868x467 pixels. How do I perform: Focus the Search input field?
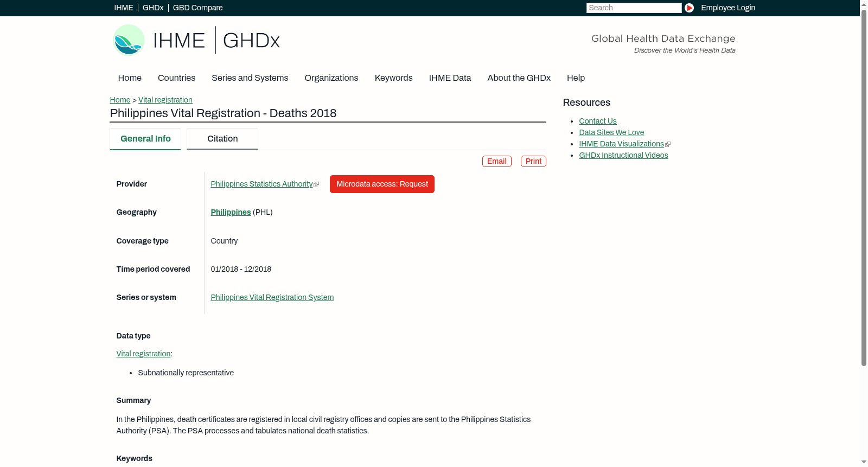click(634, 8)
